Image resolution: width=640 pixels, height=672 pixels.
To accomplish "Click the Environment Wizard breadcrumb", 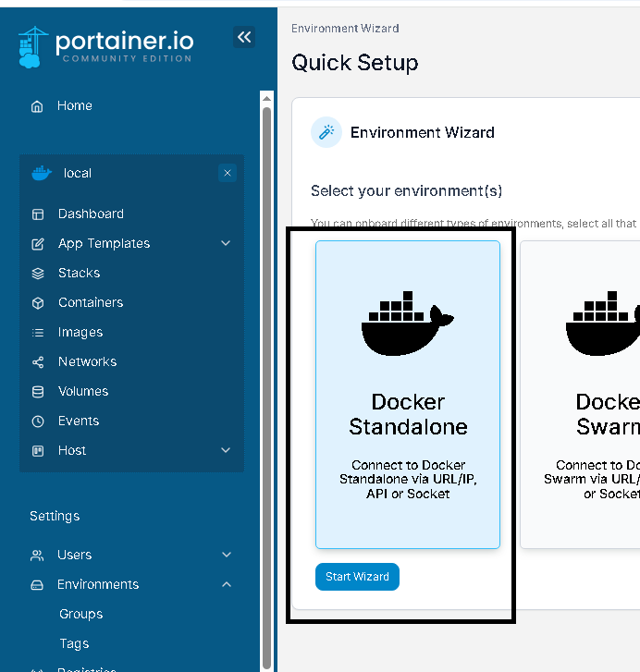I will (345, 29).
